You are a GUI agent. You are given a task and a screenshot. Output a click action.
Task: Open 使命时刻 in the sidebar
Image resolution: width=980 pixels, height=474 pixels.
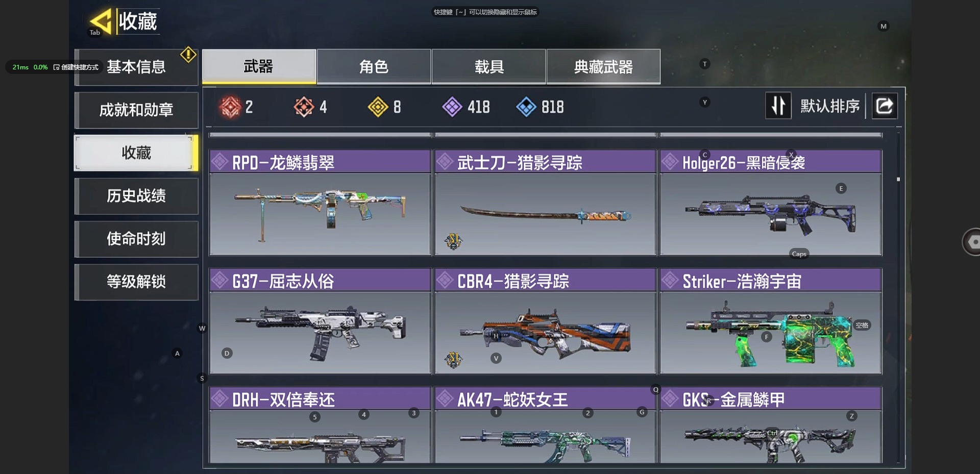(136, 238)
